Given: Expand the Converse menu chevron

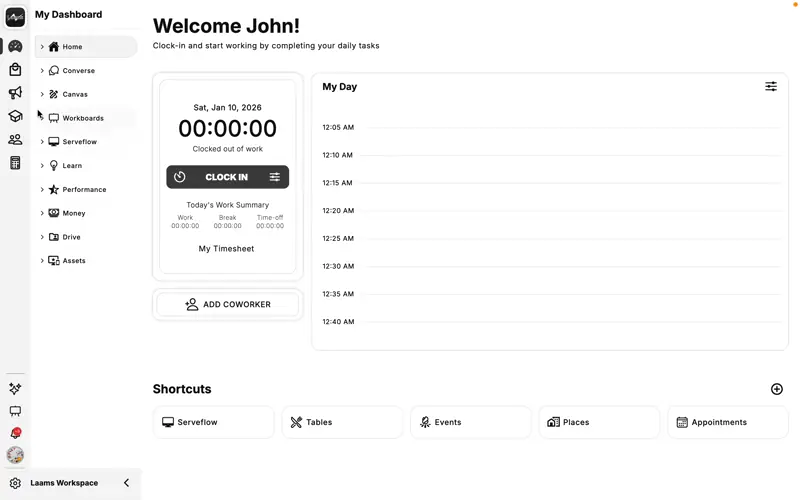Looking at the screenshot, I should [x=42, y=70].
